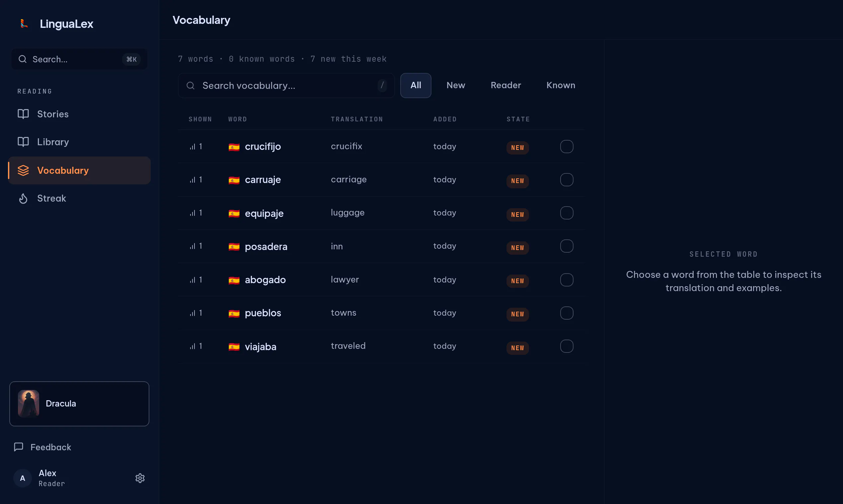Select the All filter tab
The width and height of the screenshot is (843, 504).
(416, 85)
